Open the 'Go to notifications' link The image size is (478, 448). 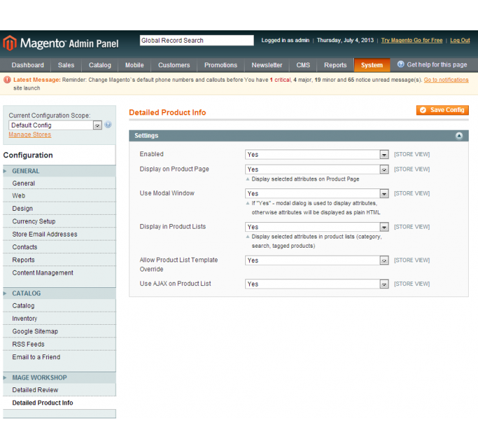[446, 80]
